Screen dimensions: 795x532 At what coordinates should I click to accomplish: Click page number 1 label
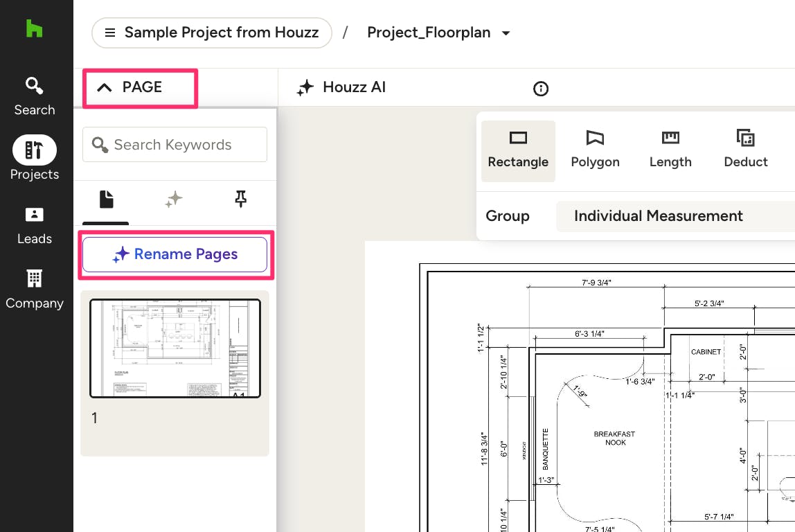click(94, 418)
